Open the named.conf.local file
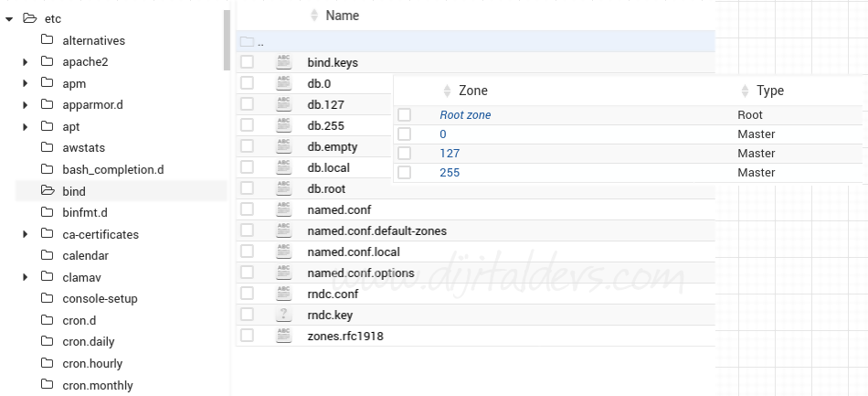This screenshot has width=868, height=396. click(x=353, y=252)
